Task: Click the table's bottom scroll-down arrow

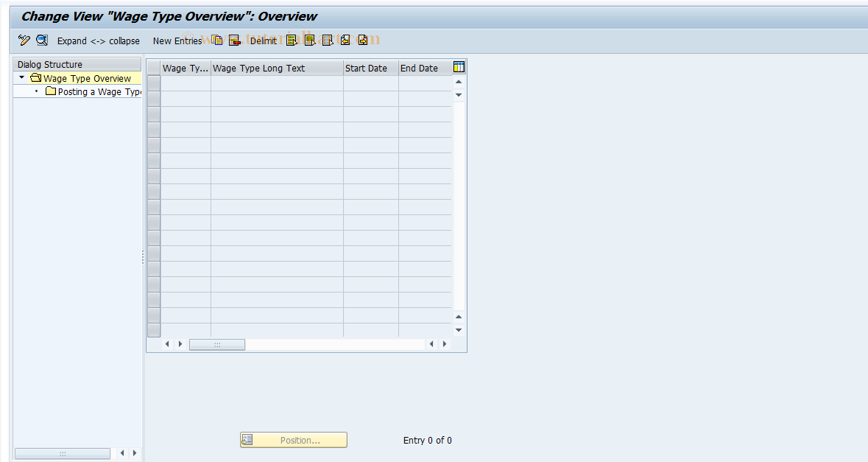Action: click(x=459, y=330)
